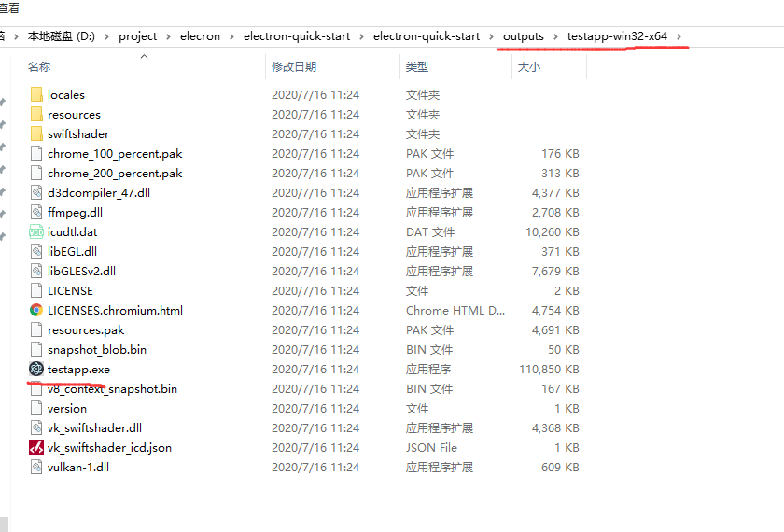Sort by the 大小 column header
The width and height of the screenshot is (784, 532).
click(529, 66)
